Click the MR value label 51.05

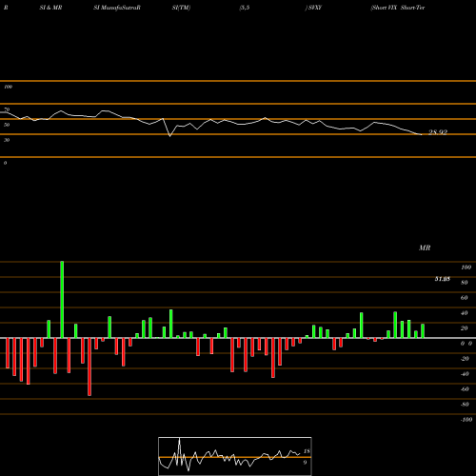443,279
